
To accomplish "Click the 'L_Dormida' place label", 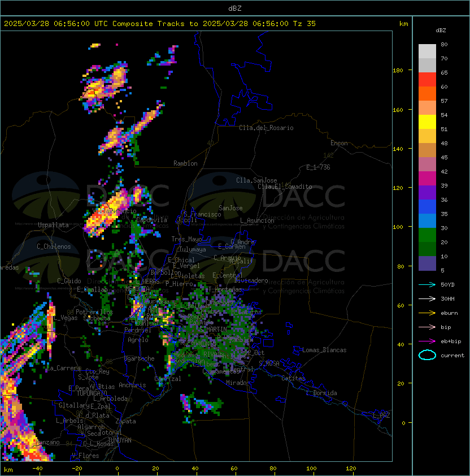I will (x=321, y=393).
